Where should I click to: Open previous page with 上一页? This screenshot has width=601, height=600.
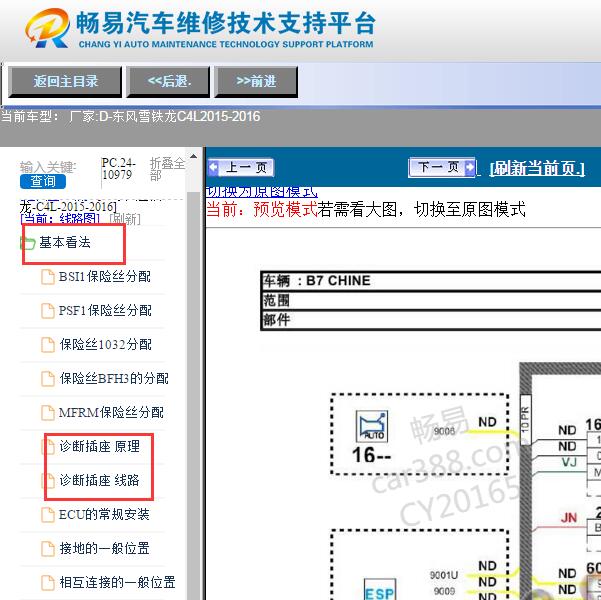pos(241,168)
